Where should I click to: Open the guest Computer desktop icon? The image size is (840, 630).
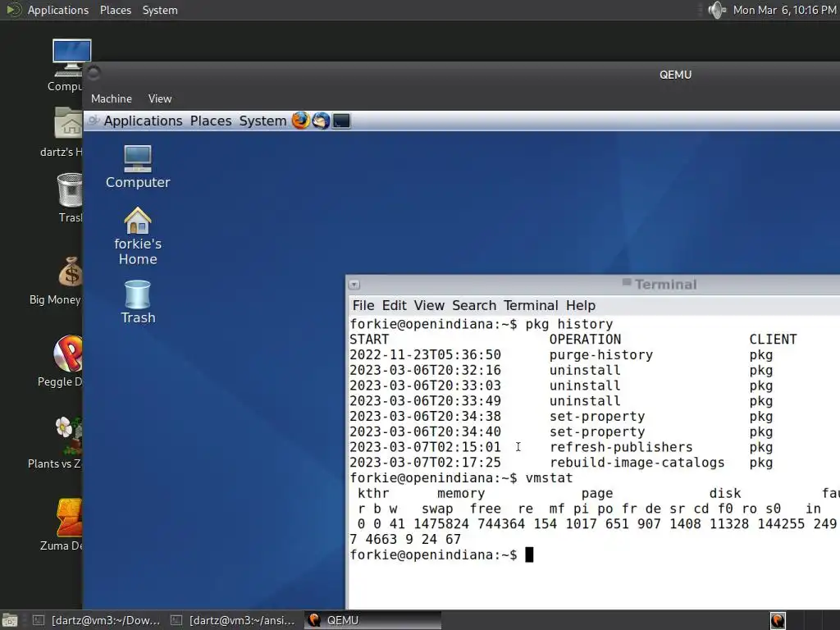point(138,167)
